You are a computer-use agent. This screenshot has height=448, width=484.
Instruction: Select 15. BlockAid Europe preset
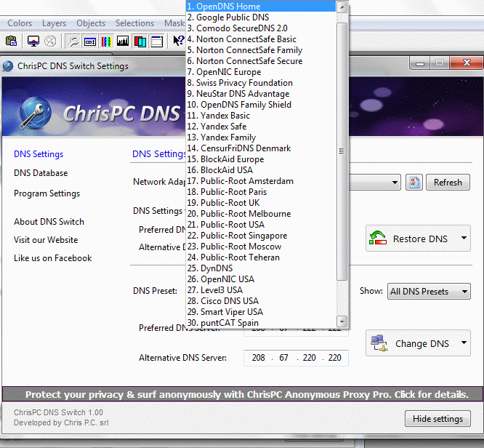[261, 159]
